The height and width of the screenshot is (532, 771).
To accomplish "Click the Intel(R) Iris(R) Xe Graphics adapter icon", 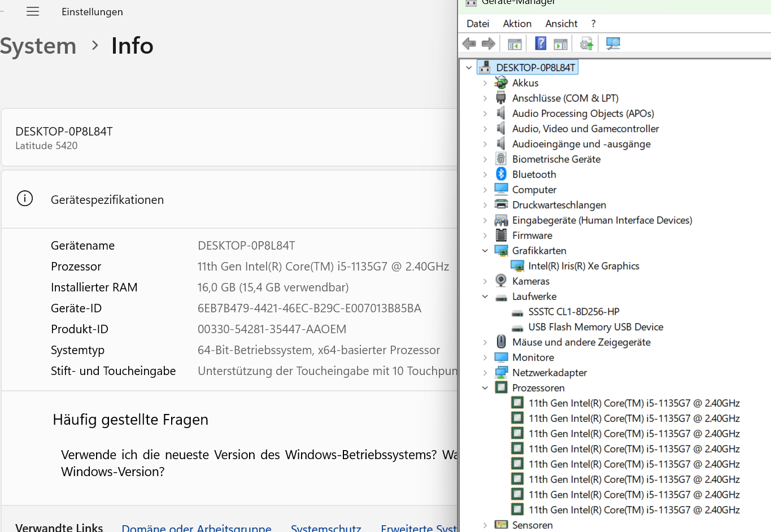I will 517,265.
